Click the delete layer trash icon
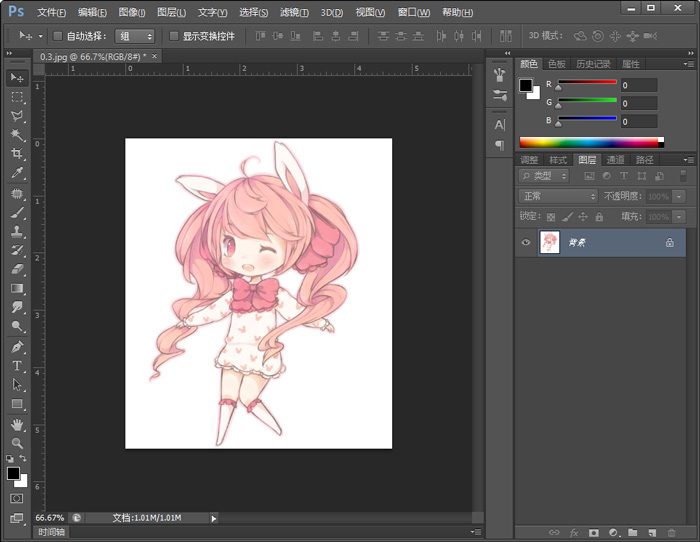The height and width of the screenshot is (542, 700). click(671, 533)
